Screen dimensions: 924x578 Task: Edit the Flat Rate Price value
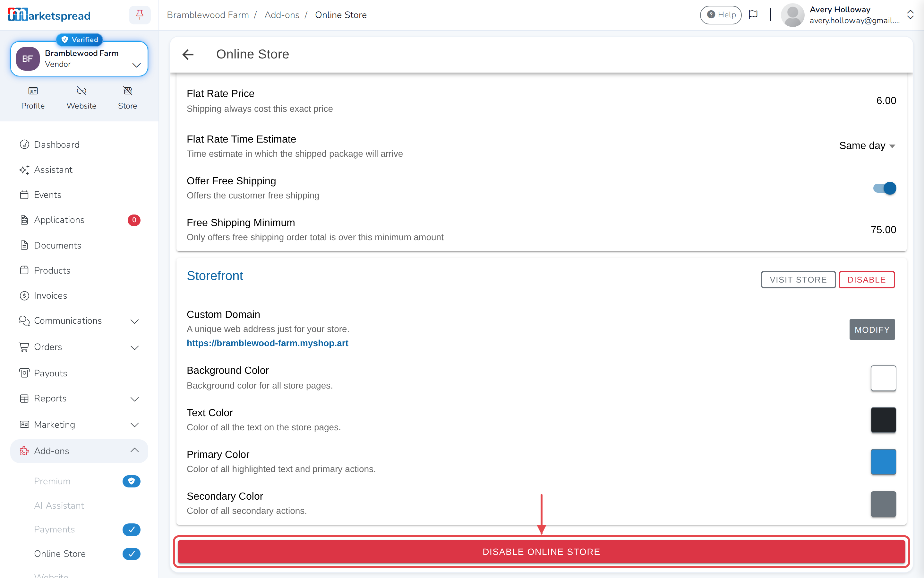click(x=886, y=101)
